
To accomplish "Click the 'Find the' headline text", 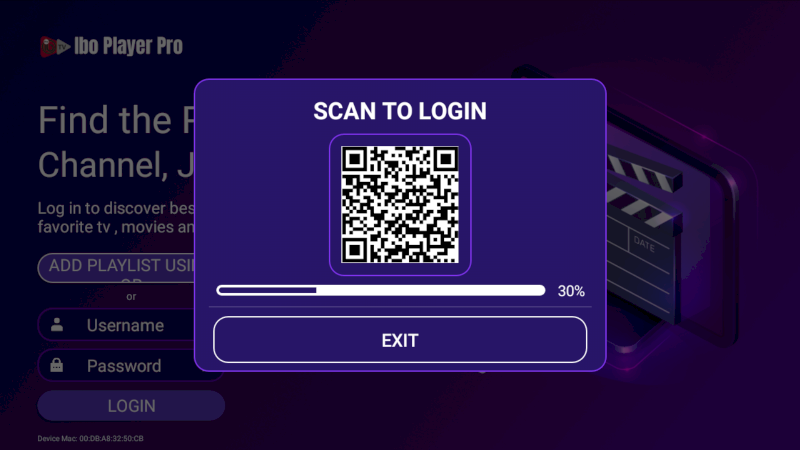I will [105, 120].
